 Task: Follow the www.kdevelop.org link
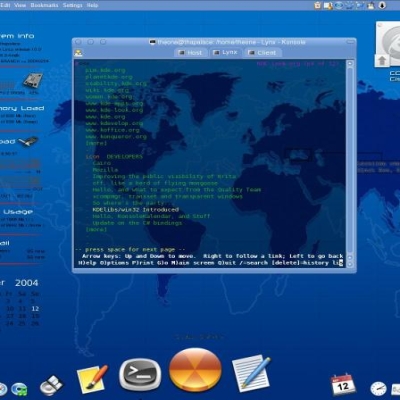(114, 123)
